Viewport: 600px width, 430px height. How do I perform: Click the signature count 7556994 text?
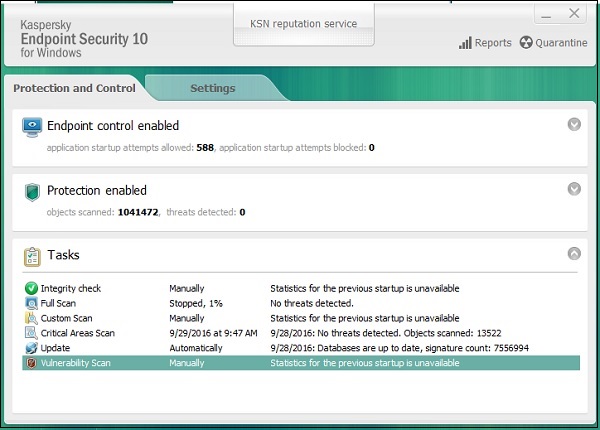(x=476, y=348)
